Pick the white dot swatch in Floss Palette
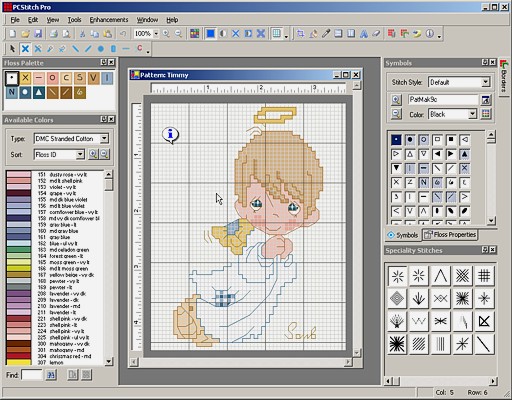 click(x=12, y=78)
